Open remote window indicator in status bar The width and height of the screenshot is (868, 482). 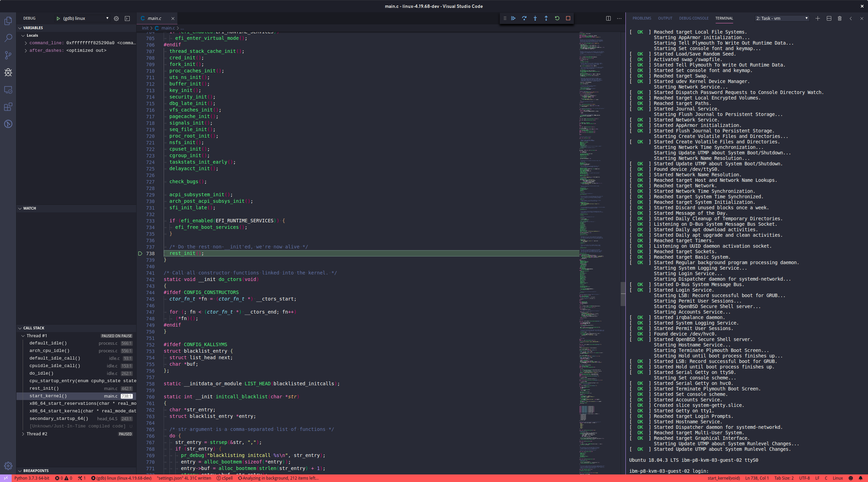click(6, 478)
